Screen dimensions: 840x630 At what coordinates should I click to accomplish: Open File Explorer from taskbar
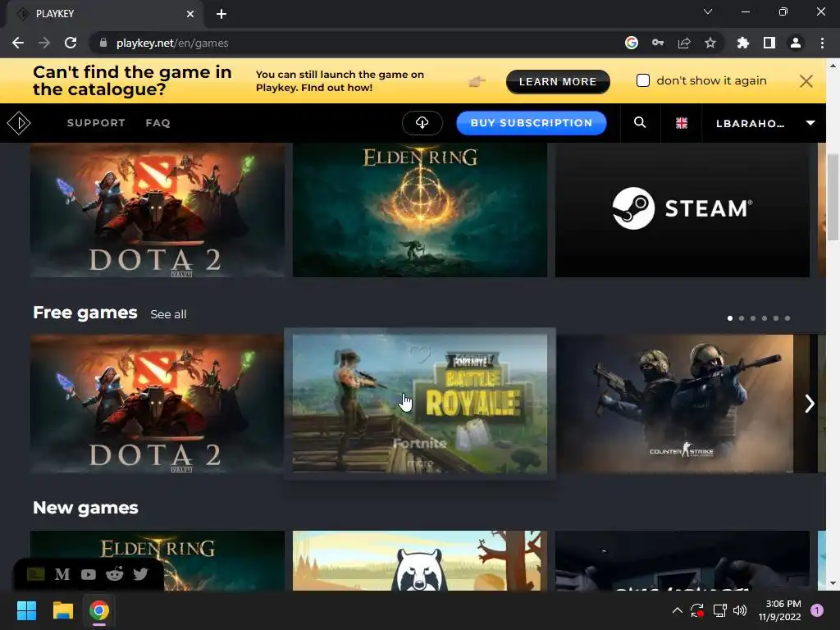[x=62, y=610]
